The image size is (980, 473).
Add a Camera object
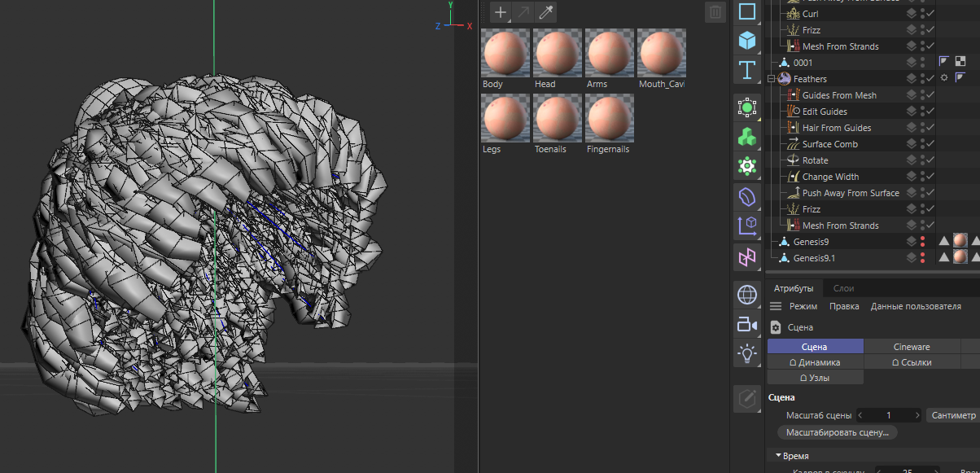(746, 324)
